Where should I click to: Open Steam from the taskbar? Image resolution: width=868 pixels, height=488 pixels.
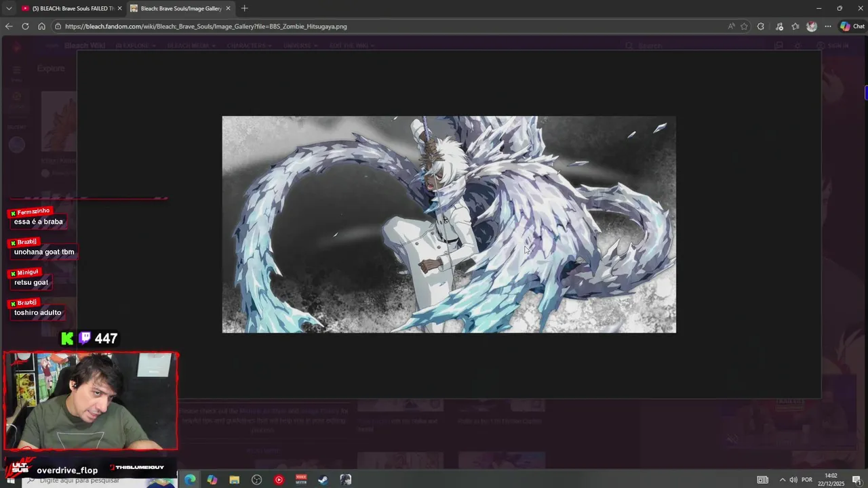pyautogui.click(x=323, y=480)
